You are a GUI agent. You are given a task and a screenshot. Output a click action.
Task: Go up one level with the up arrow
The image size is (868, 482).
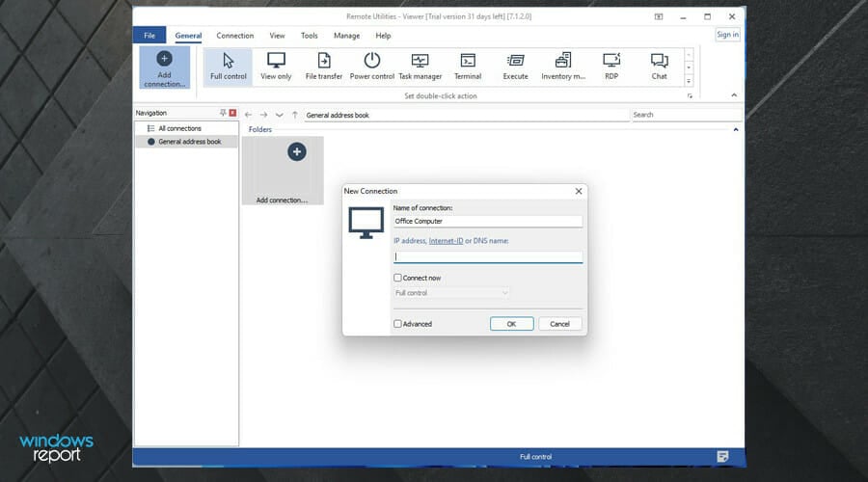tap(295, 115)
